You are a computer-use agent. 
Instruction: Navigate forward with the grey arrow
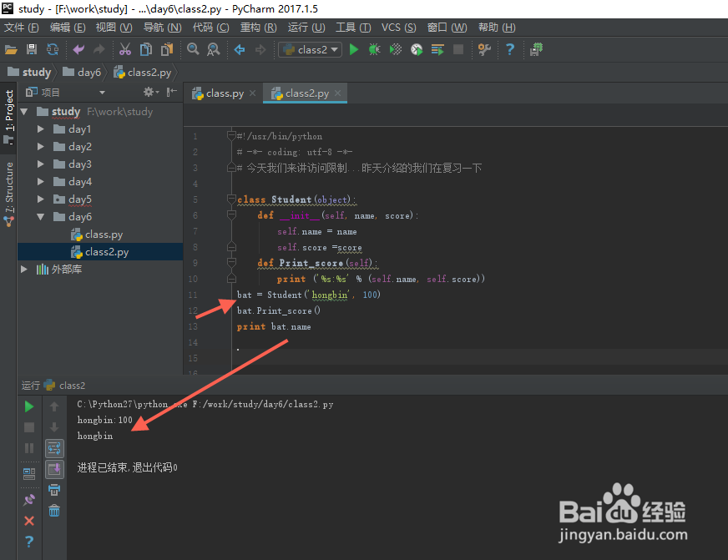(x=260, y=49)
